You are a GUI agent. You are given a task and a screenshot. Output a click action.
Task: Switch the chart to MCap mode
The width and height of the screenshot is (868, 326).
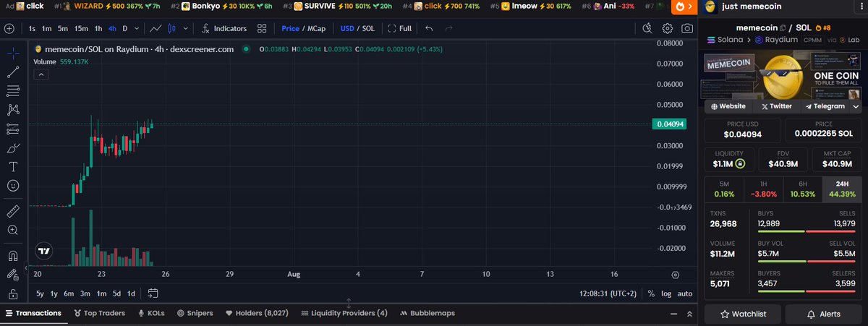(x=315, y=29)
